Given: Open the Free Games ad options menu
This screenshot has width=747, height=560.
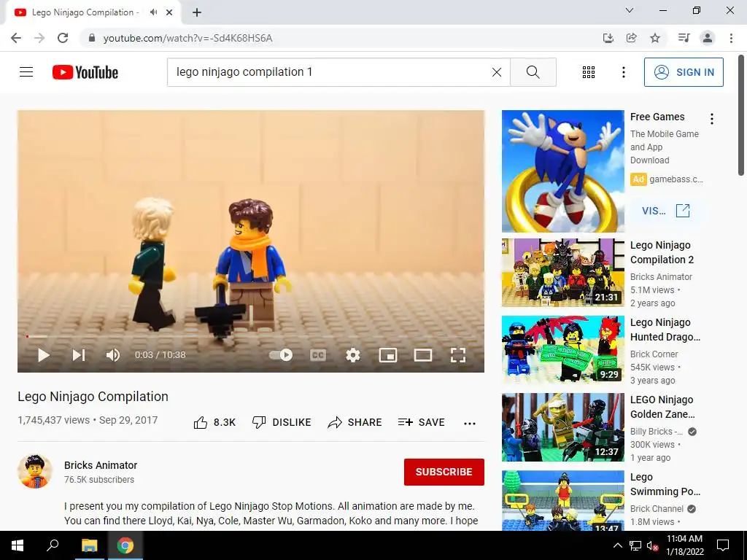Looking at the screenshot, I should point(712,119).
